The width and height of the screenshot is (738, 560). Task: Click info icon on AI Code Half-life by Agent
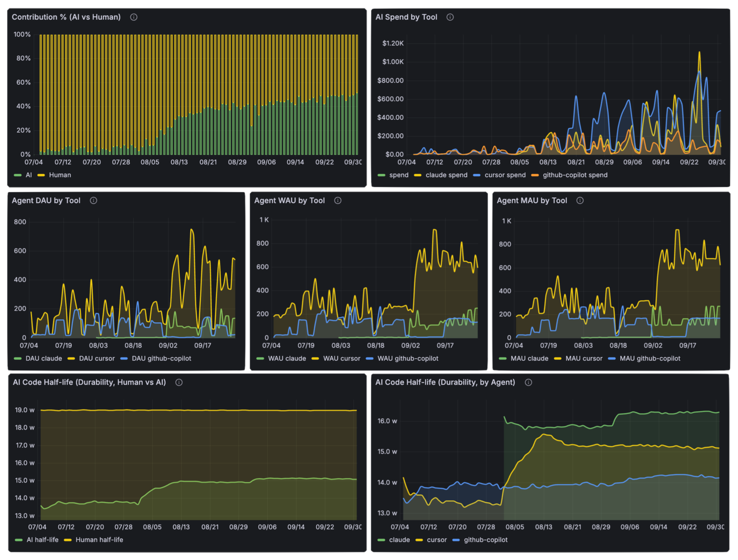tap(528, 383)
